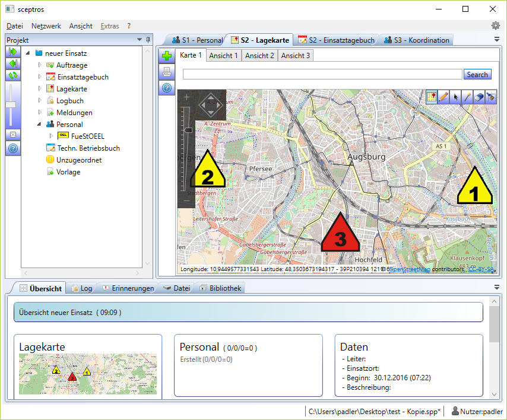Open the top tab list dropdown arrow
This screenshot has width=507, height=420.
point(497,39)
